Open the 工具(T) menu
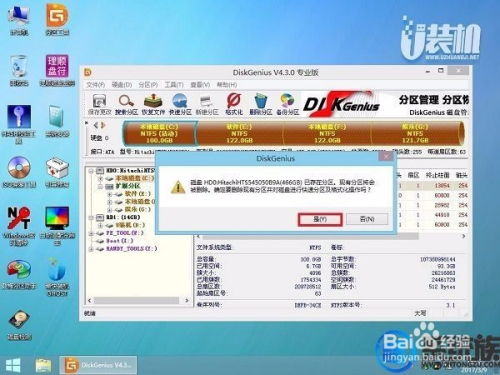 174,85
